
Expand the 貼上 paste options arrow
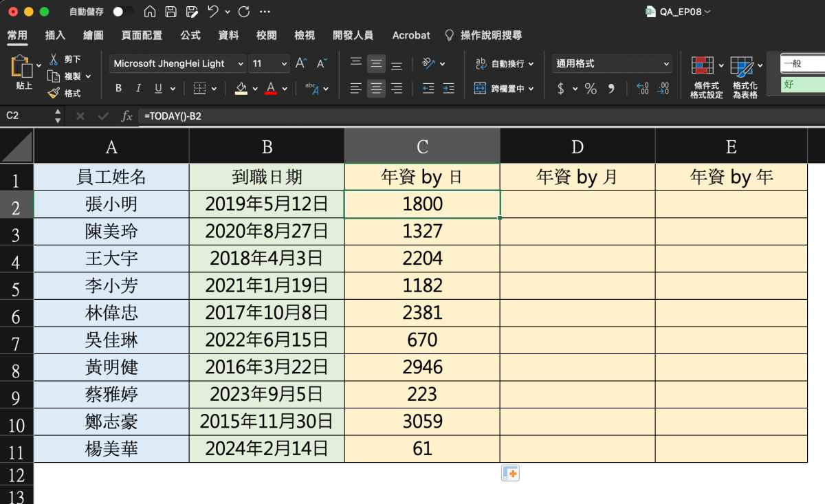(38, 66)
